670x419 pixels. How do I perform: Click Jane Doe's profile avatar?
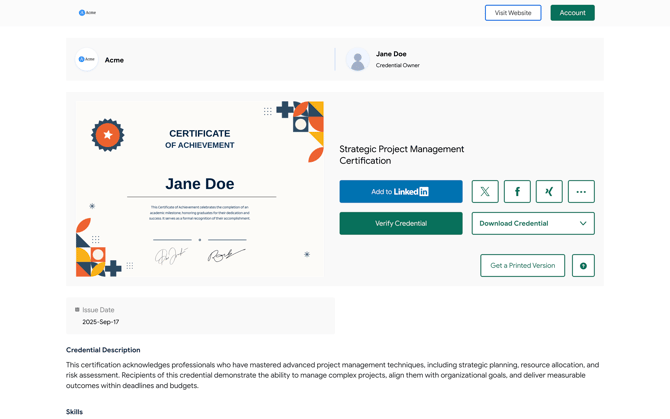tap(357, 60)
